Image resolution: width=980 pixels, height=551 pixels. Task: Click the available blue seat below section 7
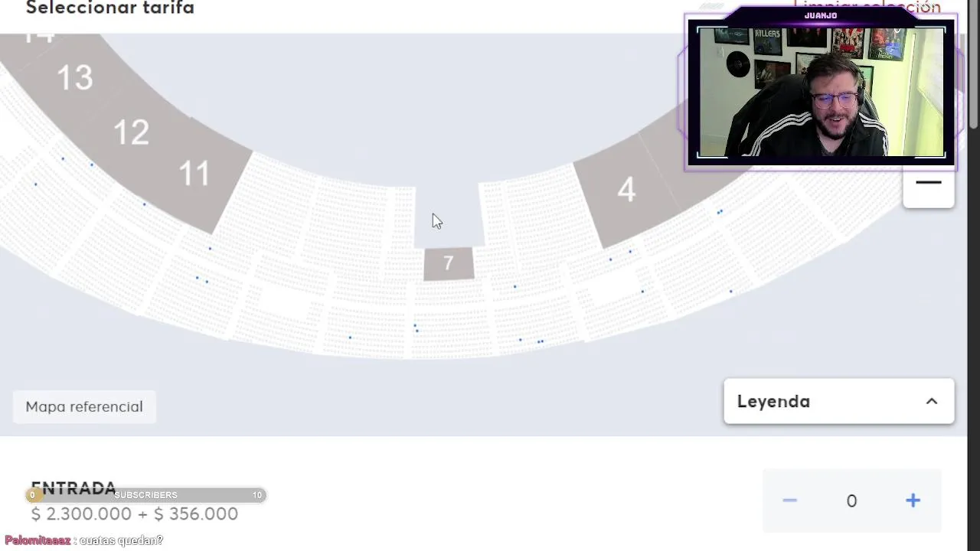[x=514, y=287]
